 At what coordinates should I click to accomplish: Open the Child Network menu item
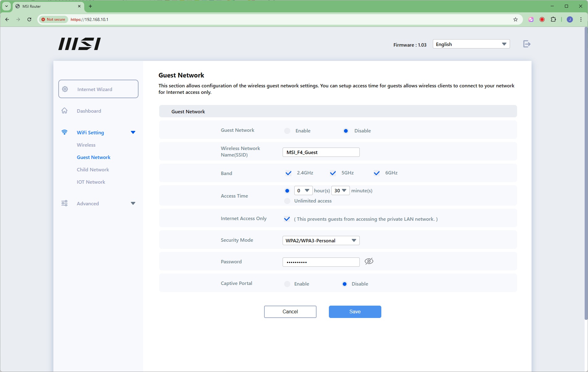coord(93,169)
